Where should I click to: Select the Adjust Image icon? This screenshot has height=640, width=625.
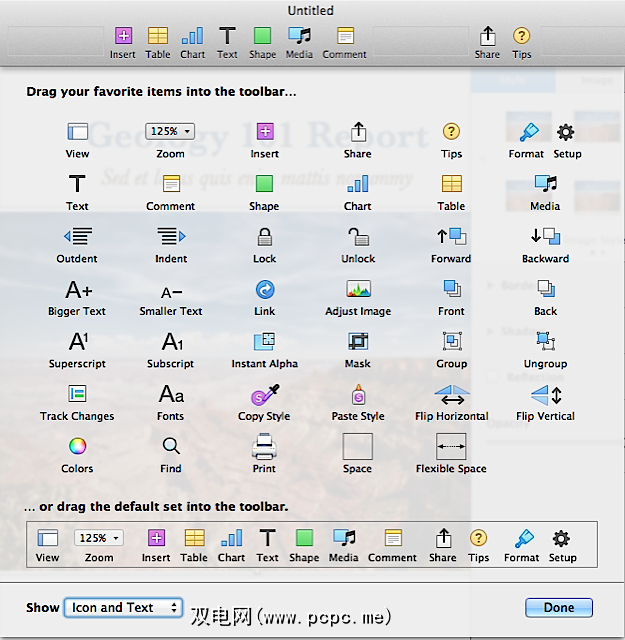tap(358, 290)
